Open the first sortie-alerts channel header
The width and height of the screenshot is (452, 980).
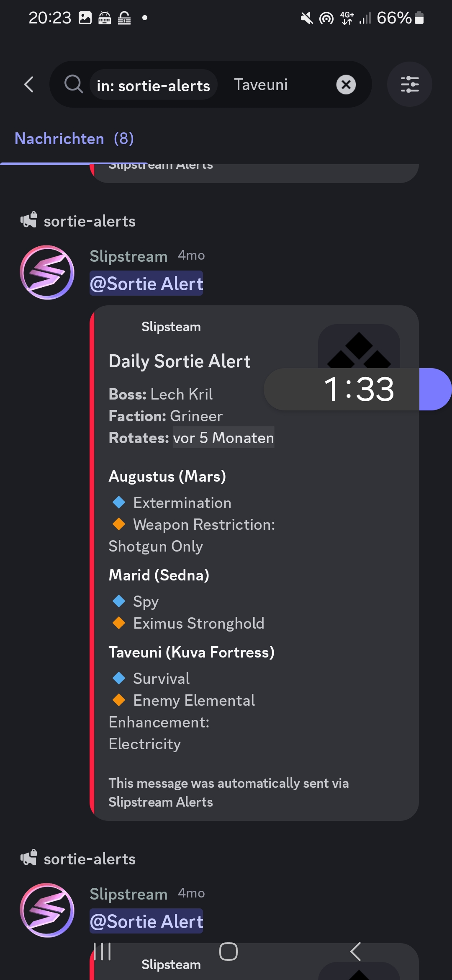pos(89,221)
